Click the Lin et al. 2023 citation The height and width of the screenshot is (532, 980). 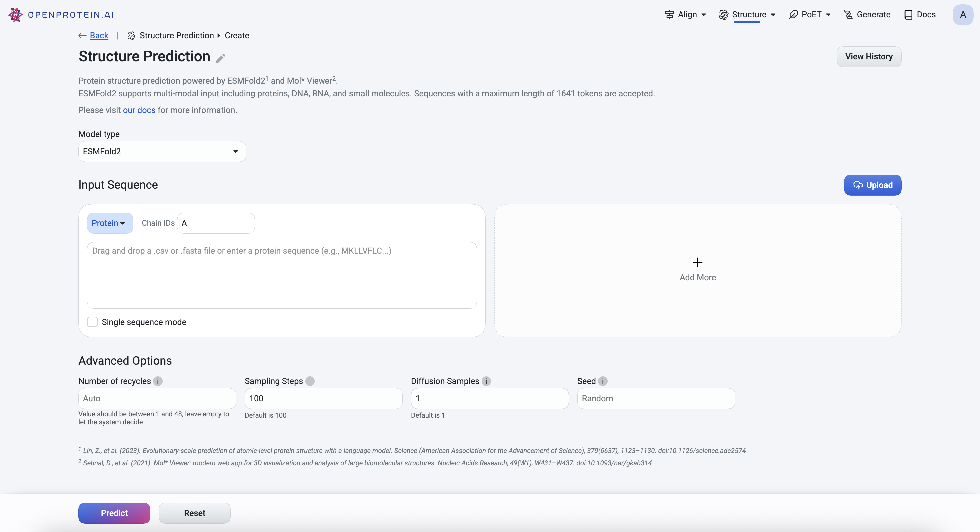[412, 451]
